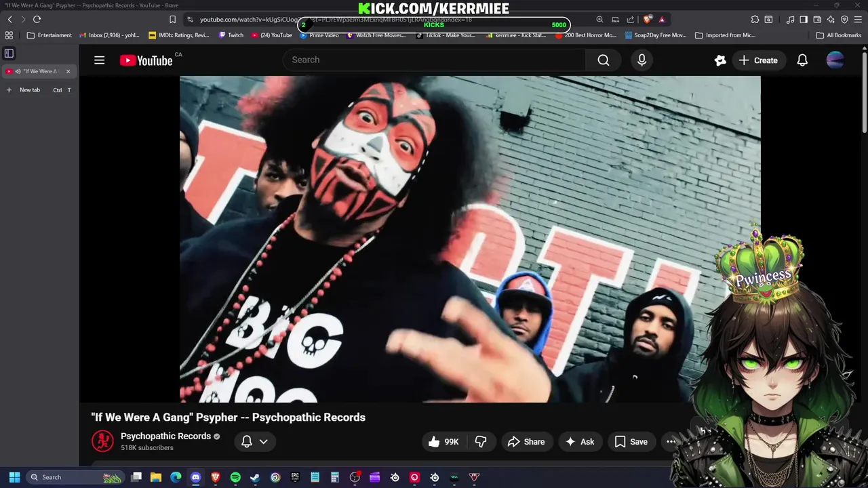Open File Explorer from taskbar
This screenshot has height=488, width=868.
(156, 477)
